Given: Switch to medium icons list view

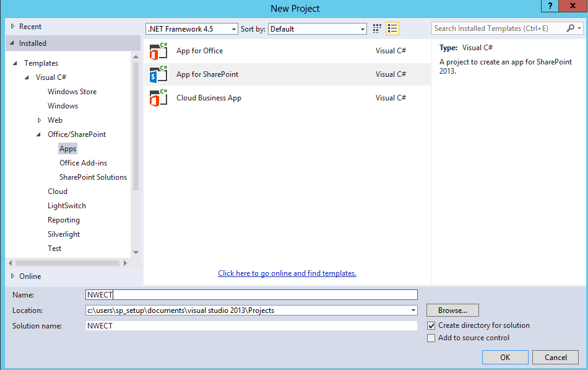Looking at the screenshot, I should tap(392, 29).
